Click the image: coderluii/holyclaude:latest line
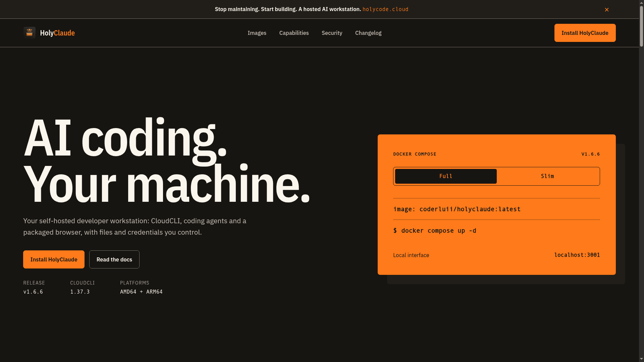This screenshot has height=362, width=644. point(457,209)
